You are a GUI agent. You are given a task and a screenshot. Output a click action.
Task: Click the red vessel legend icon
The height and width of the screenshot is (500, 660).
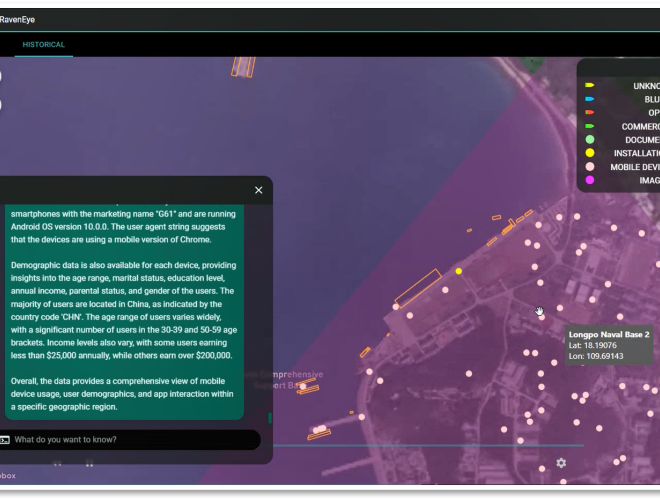pyautogui.click(x=590, y=113)
